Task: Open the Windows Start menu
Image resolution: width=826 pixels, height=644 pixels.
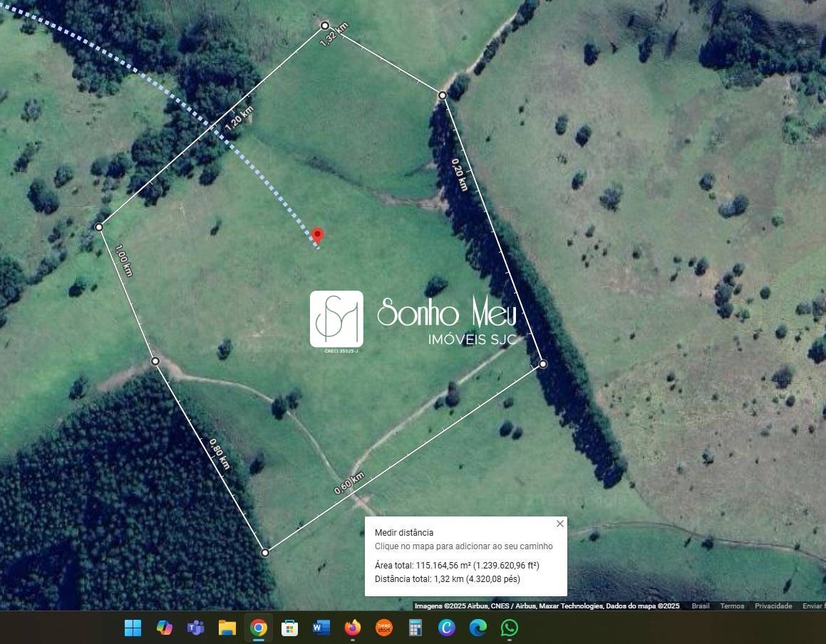Action: coord(133,628)
